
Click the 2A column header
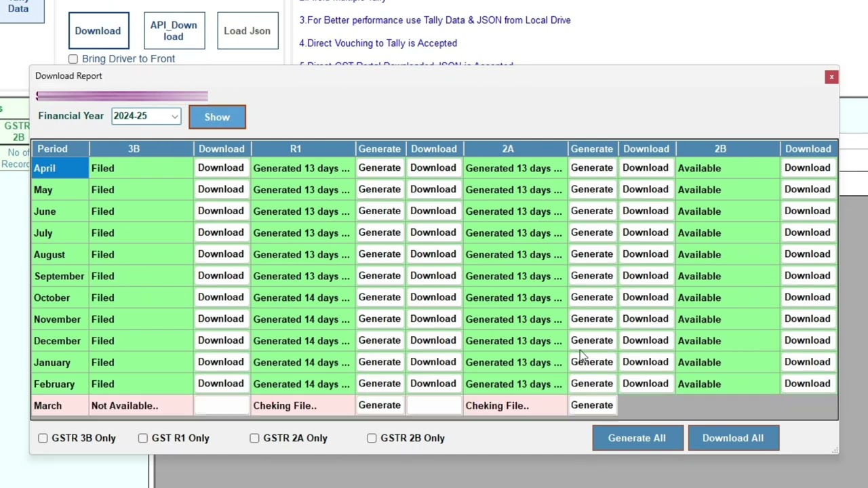click(x=515, y=148)
